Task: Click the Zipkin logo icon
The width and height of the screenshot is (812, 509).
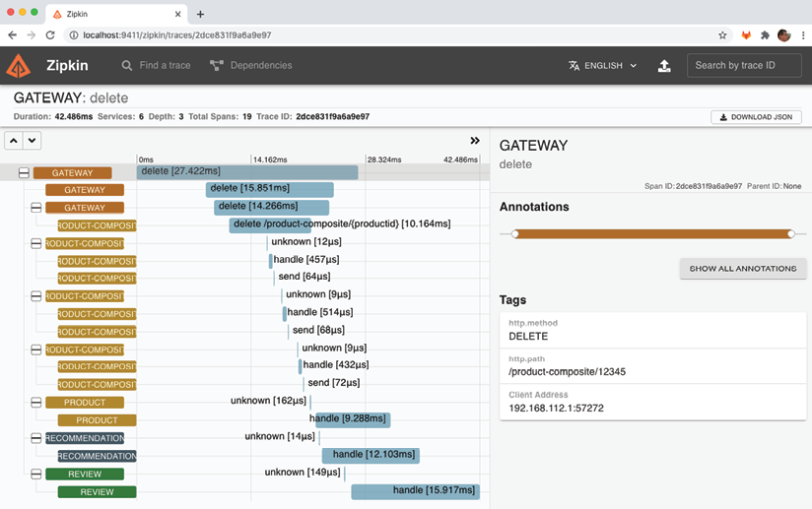Action: [x=18, y=66]
